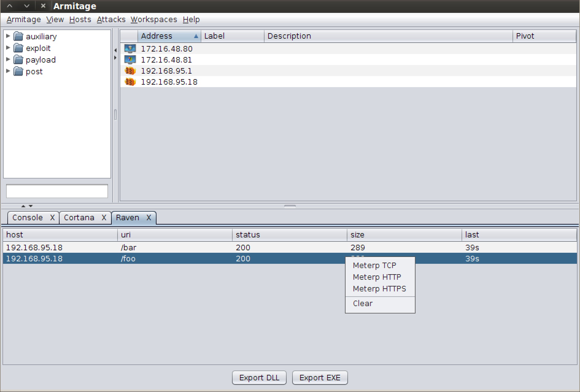Screen dimensions: 580x392
Task: Expand the post tree node arrow
Action: (x=8, y=71)
